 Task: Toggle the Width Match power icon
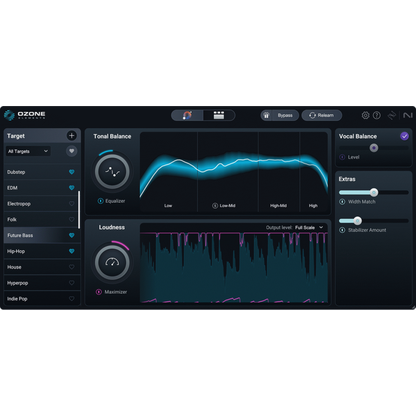coord(342,202)
